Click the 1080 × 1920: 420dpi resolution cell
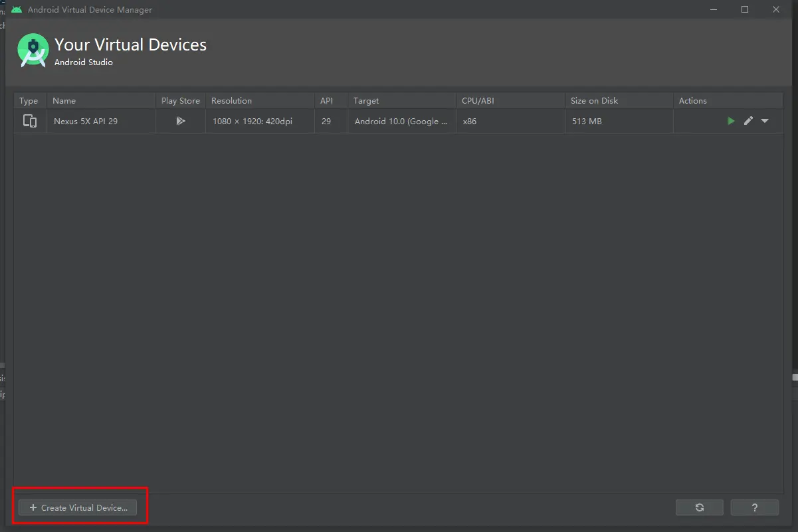The height and width of the screenshot is (532, 798). tap(260, 122)
